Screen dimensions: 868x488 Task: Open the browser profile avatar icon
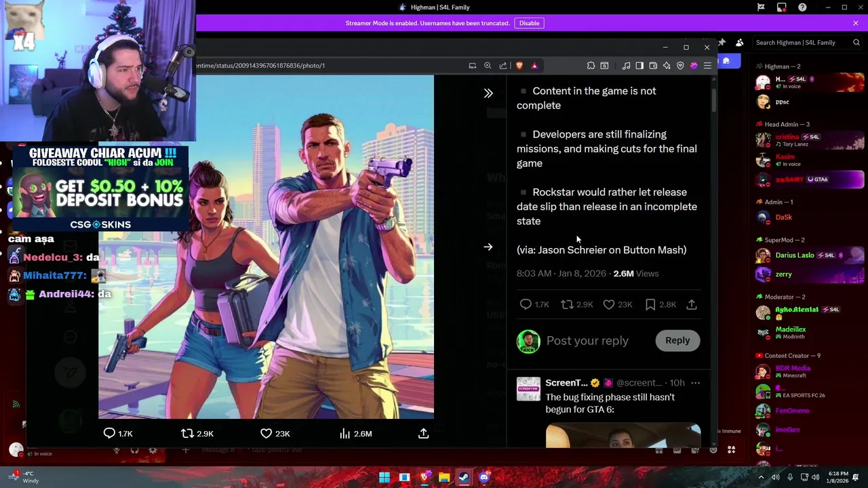click(x=694, y=66)
